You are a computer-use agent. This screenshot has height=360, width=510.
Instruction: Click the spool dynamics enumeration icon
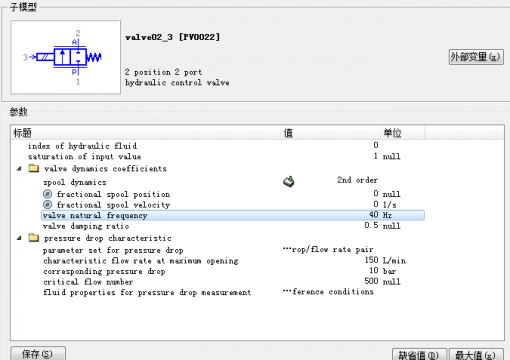pyautogui.click(x=289, y=181)
